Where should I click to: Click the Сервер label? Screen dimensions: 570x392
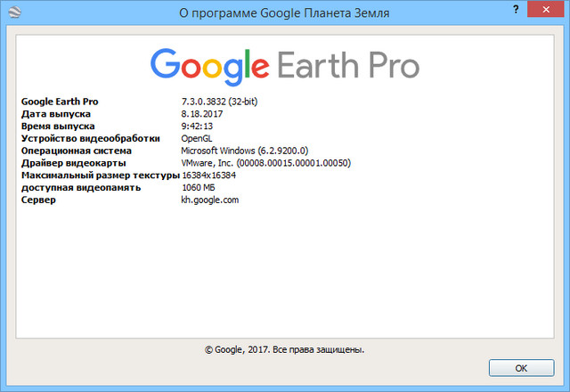pos(38,200)
